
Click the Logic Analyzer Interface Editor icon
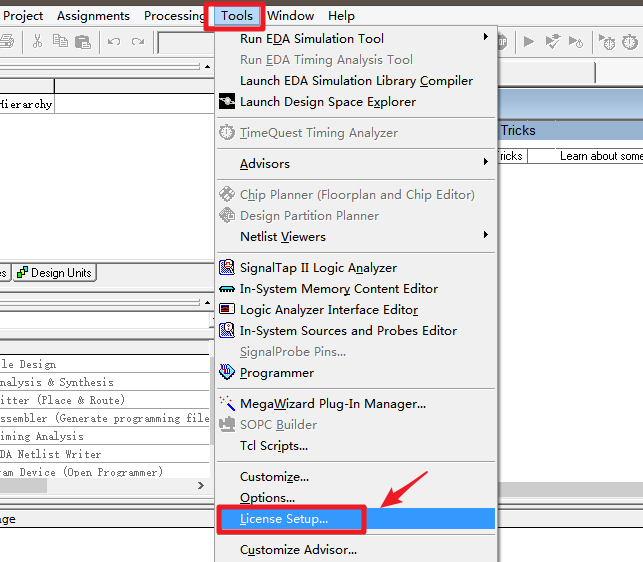coord(227,308)
